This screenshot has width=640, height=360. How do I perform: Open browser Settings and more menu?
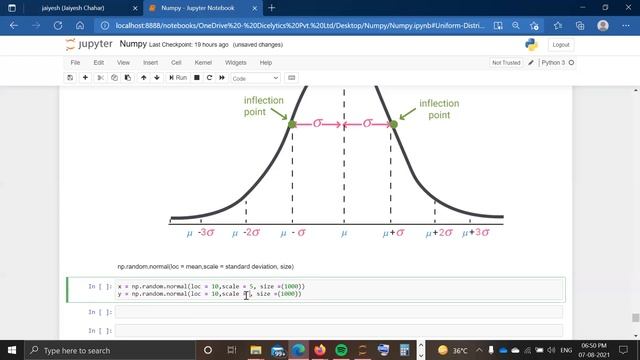coord(626,25)
